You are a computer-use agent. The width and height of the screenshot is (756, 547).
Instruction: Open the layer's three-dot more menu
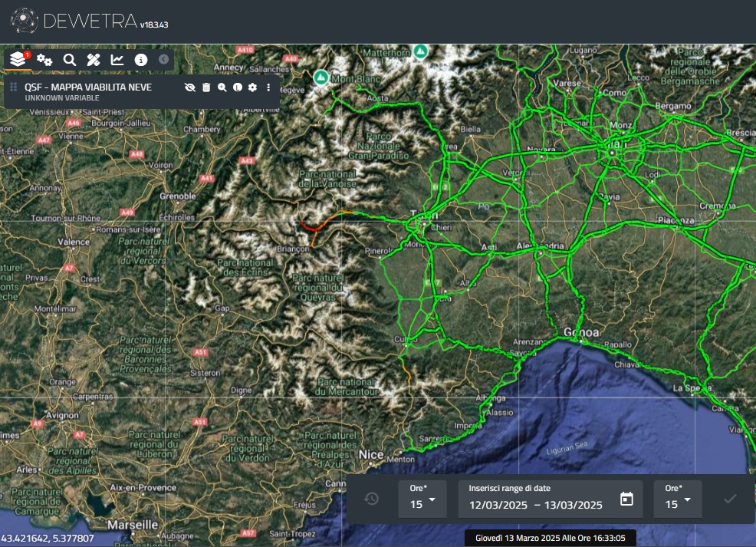(x=268, y=87)
